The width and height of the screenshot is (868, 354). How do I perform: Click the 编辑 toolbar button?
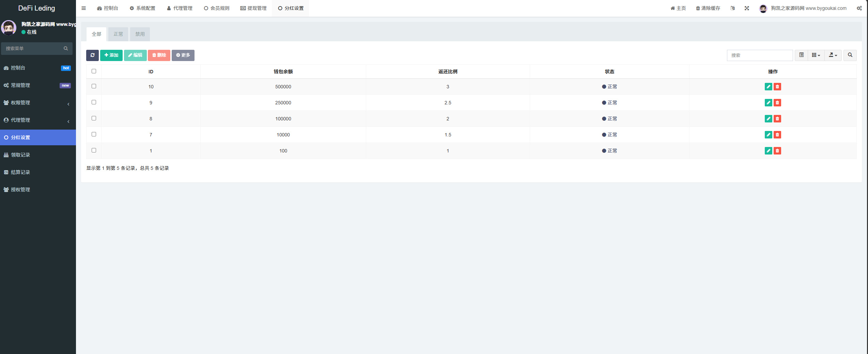pos(135,55)
